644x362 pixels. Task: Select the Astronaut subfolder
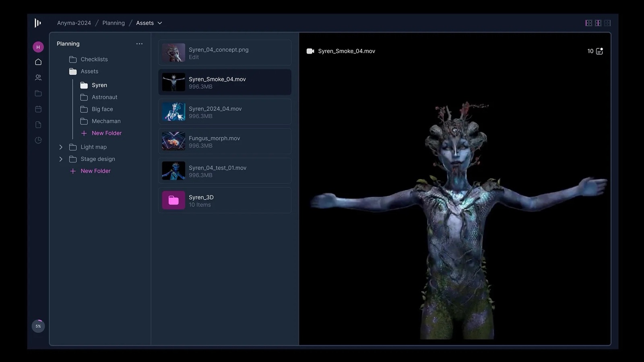click(99, 97)
